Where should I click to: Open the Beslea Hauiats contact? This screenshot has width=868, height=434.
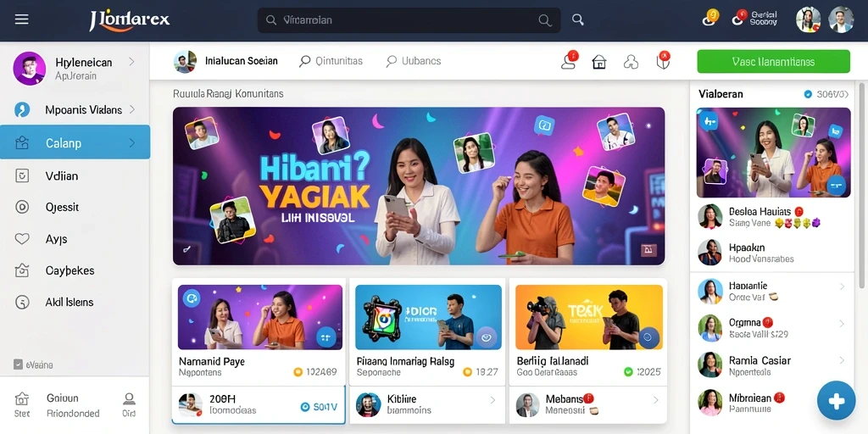[x=773, y=216]
